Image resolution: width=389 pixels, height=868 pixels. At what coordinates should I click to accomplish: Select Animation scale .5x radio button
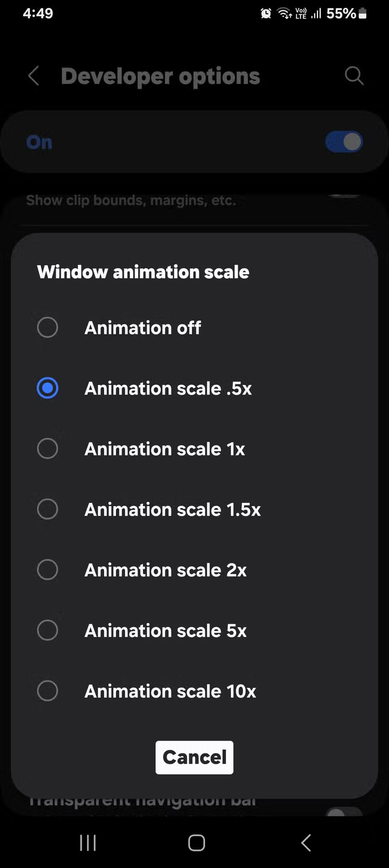(x=47, y=388)
